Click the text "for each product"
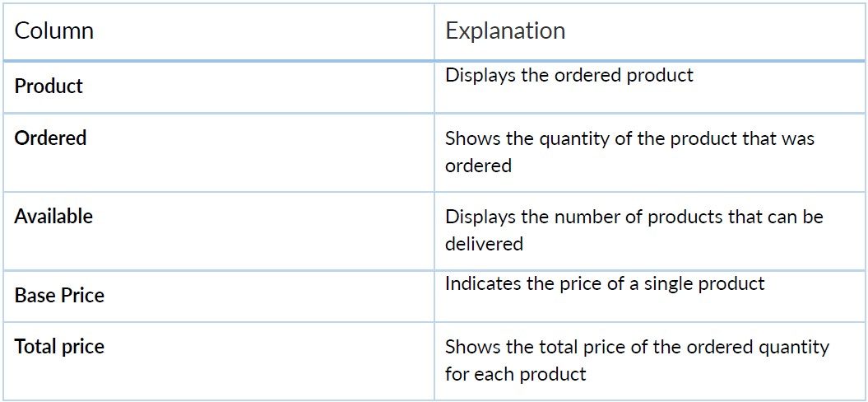868x402 pixels. 516,374
